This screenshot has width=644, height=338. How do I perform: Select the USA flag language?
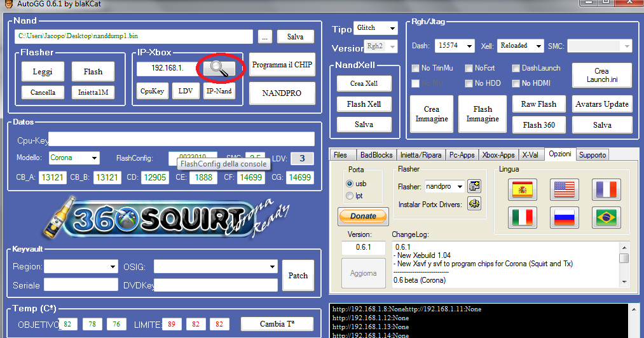pos(565,190)
